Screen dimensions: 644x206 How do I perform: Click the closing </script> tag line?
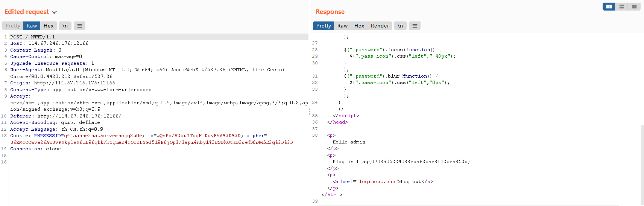346,116
